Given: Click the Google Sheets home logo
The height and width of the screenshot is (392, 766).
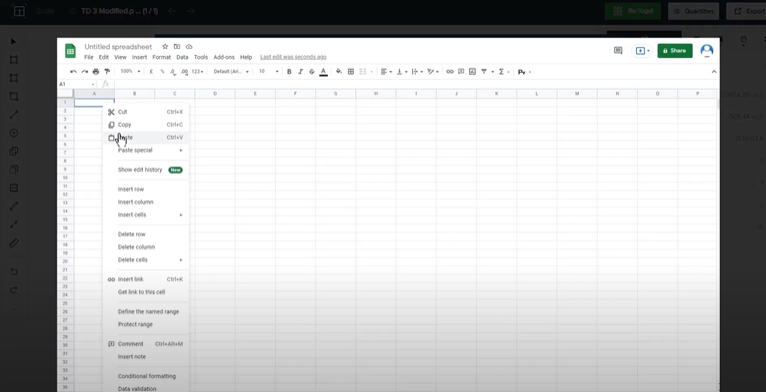Looking at the screenshot, I should (70, 51).
